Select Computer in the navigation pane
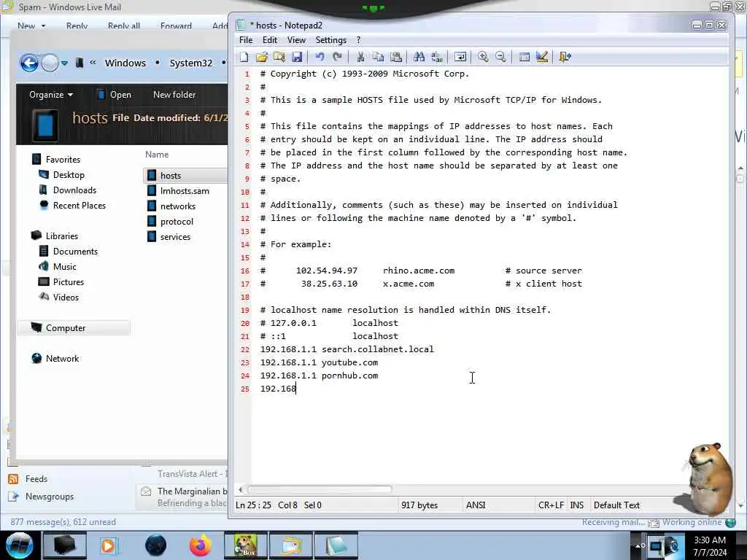 (74, 327)
